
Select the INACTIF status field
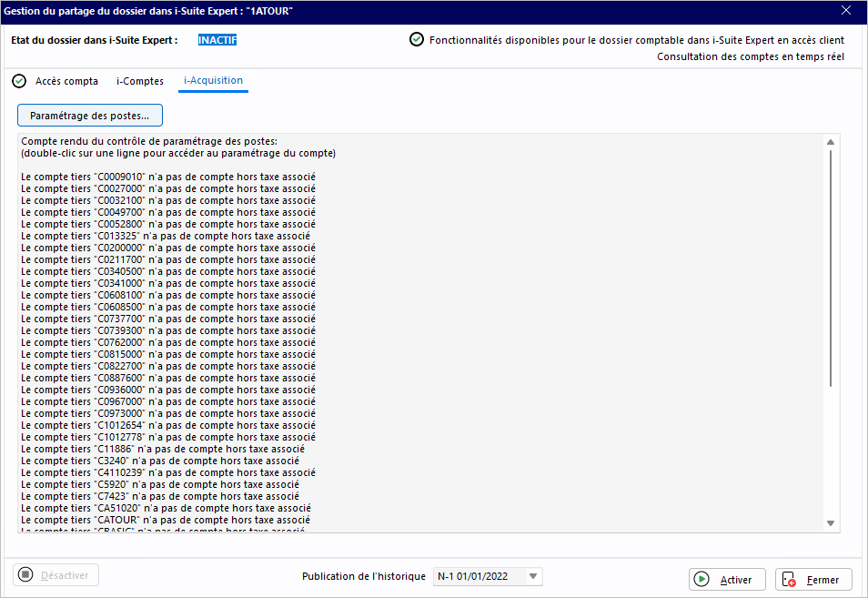[x=217, y=40]
